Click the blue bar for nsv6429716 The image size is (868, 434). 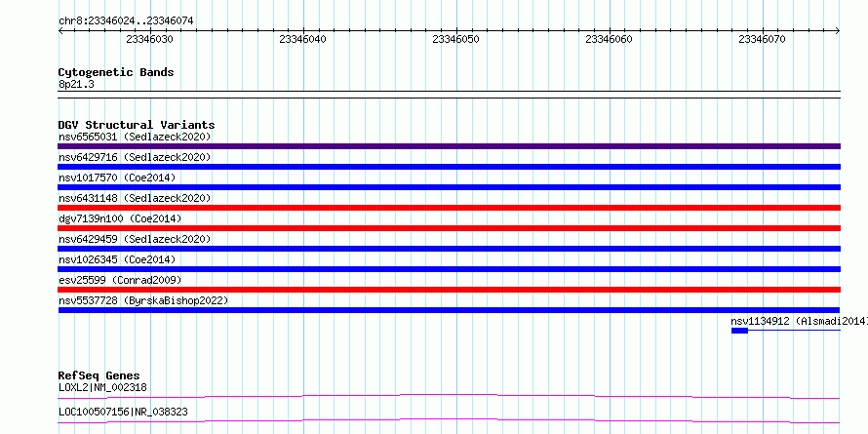click(449, 167)
